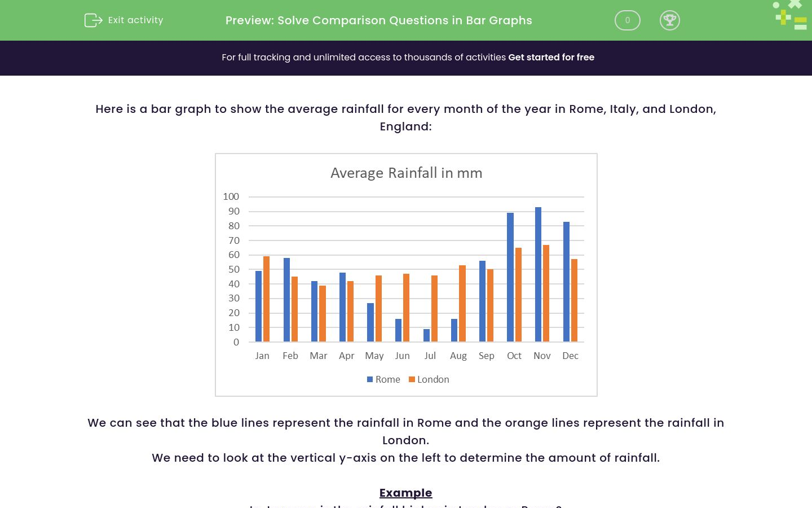Click the Jan month label on the x-axis
The height and width of the screenshot is (508, 812).
click(x=262, y=356)
